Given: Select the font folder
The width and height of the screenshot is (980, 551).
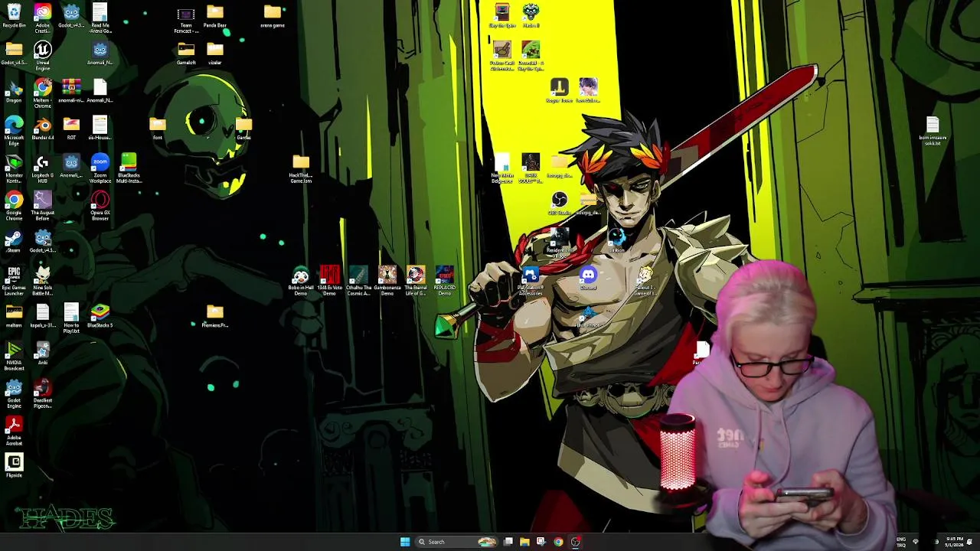Looking at the screenshot, I should [158, 129].
